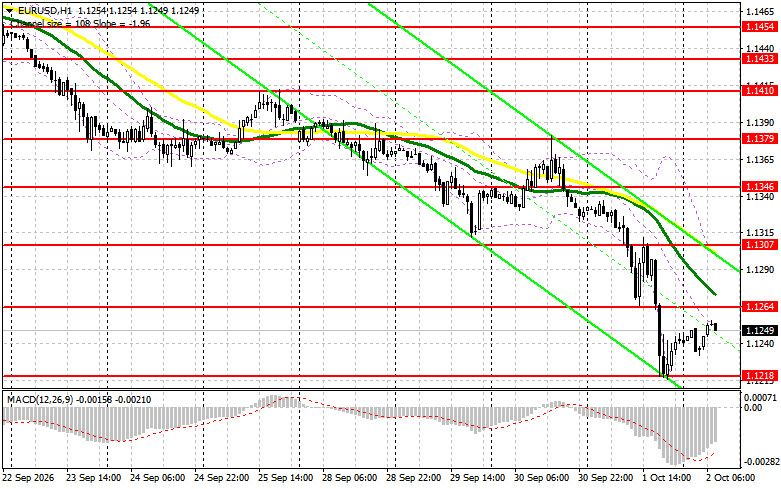The height and width of the screenshot is (489, 781).
Task: Click the red 1.1218 price level label
Action: point(759,375)
